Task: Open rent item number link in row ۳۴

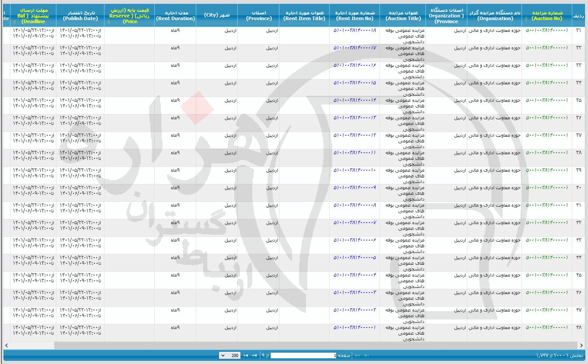Action: pos(355,83)
